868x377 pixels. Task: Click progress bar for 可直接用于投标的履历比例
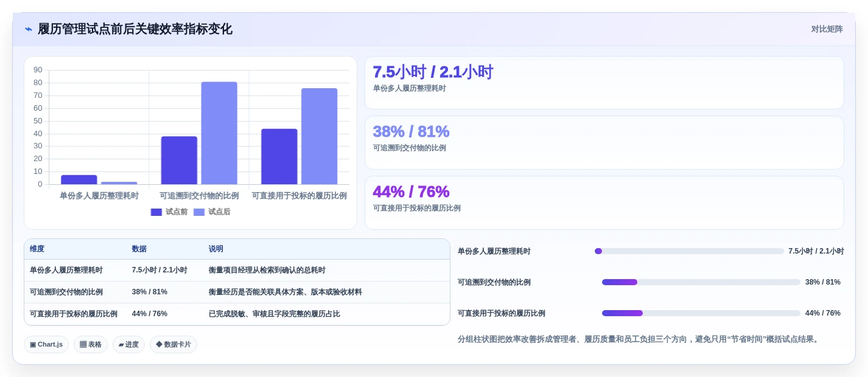point(701,313)
